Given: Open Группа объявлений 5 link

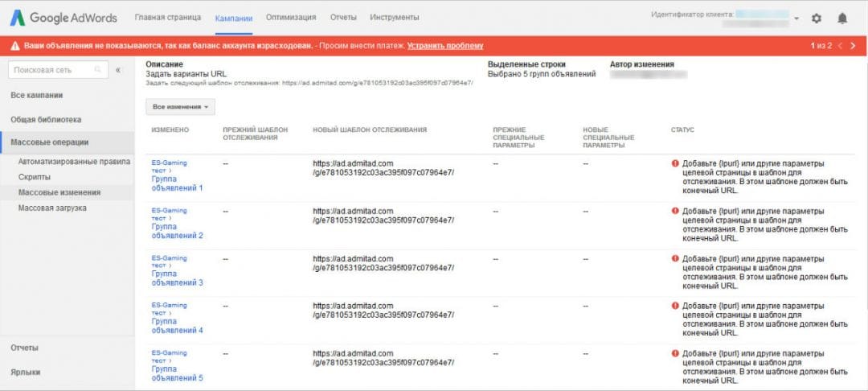Looking at the screenshot, I should coord(177,373).
